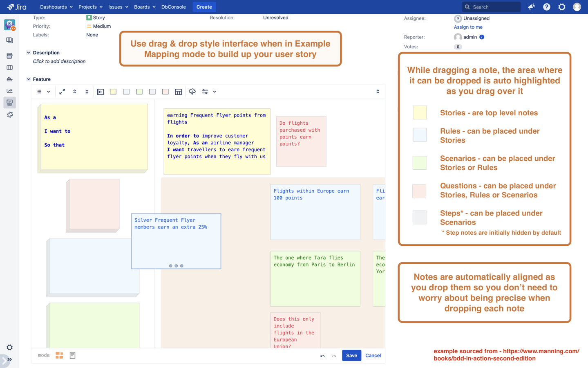Open the Boards menu

pyautogui.click(x=145, y=7)
